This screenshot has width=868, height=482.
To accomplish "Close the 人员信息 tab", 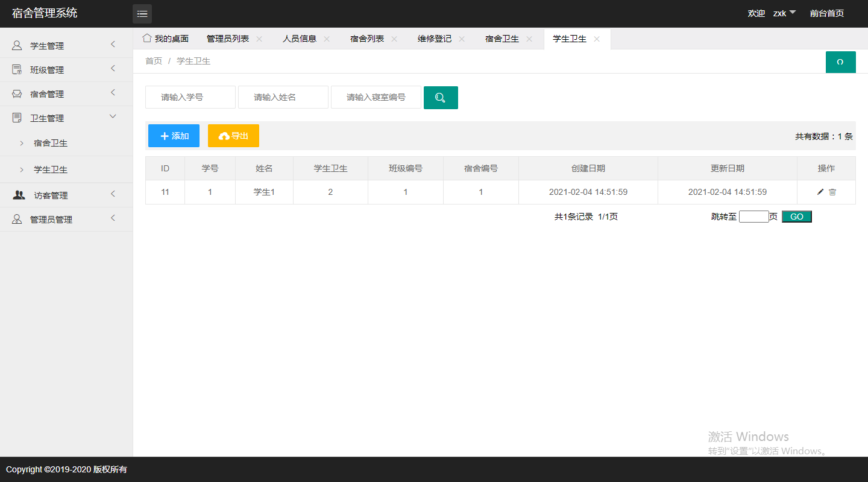I will click(x=327, y=38).
